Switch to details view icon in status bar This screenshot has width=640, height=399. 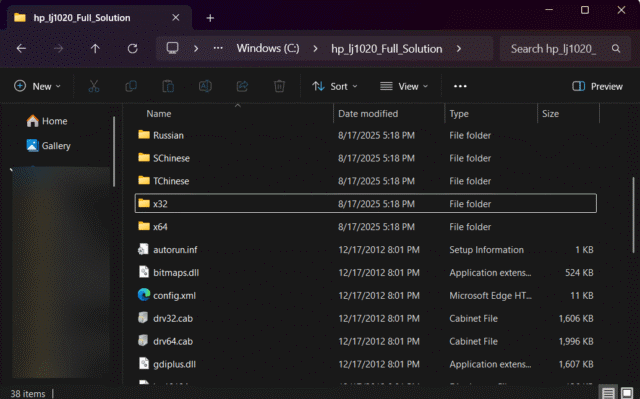tap(608, 393)
